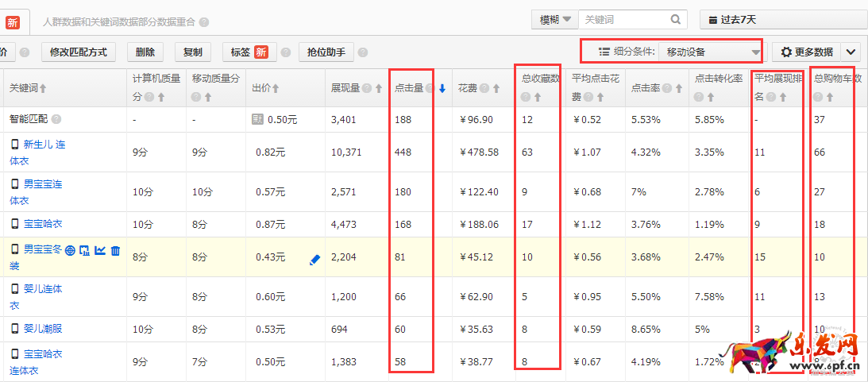Click search magnifier icon in keyword box
Screen dimensions: 868x382
click(676, 20)
